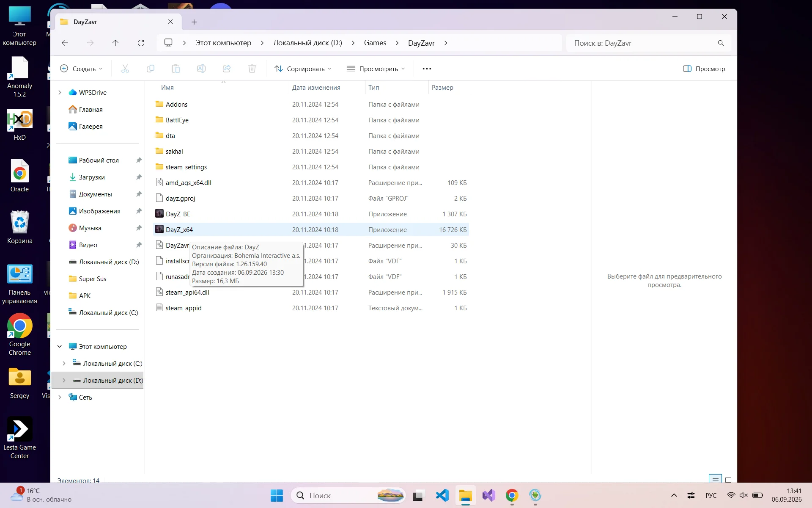Go up one folder level
812x508 pixels.
point(115,43)
